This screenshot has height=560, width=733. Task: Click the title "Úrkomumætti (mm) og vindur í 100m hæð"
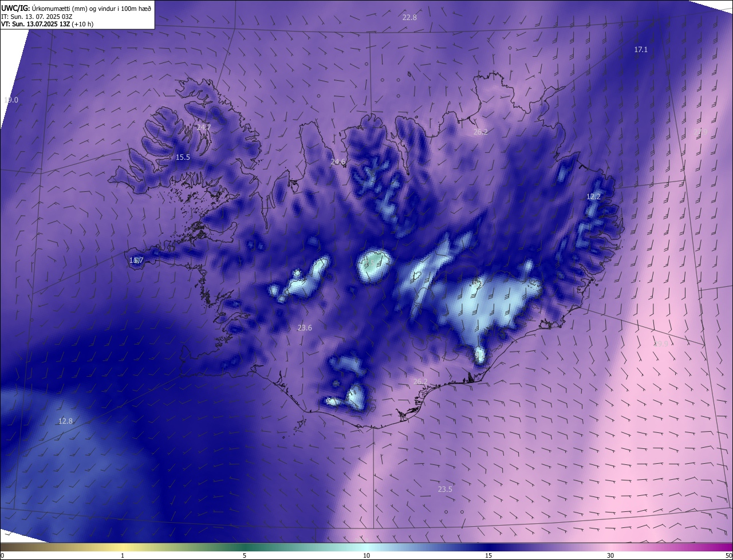(x=92, y=8)
